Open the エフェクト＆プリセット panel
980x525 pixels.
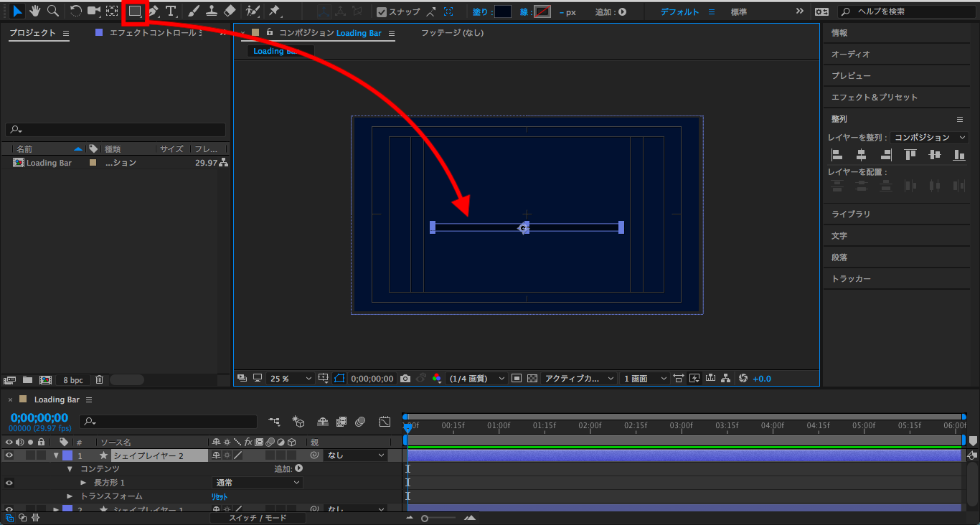pyautogui.click(x=875, y=98)
